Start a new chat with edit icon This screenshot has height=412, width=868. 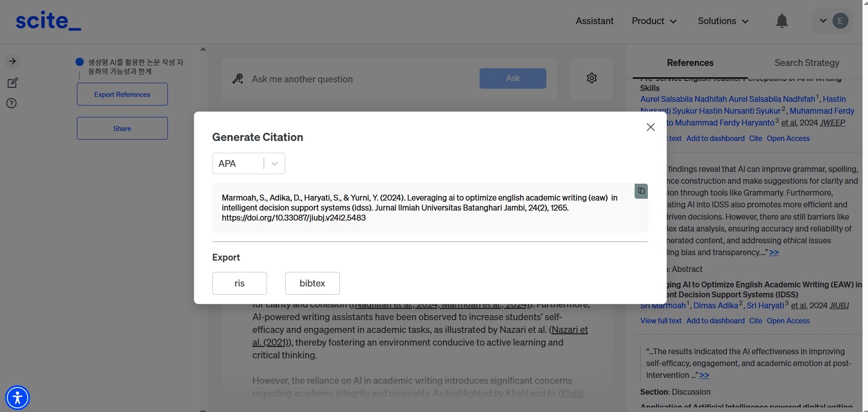pos(12,83)
